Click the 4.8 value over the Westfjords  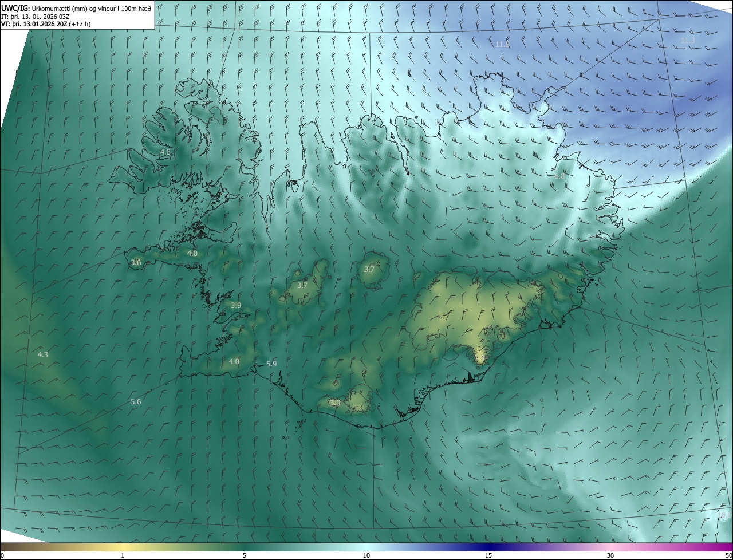click(165, 152)
